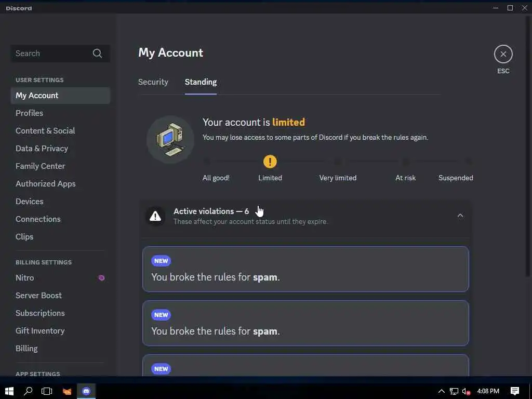The width and height of the screenshot is (532, 399).
Task: Click into the settings Search field
Action: pyautogui.click(x=60, y=54)
